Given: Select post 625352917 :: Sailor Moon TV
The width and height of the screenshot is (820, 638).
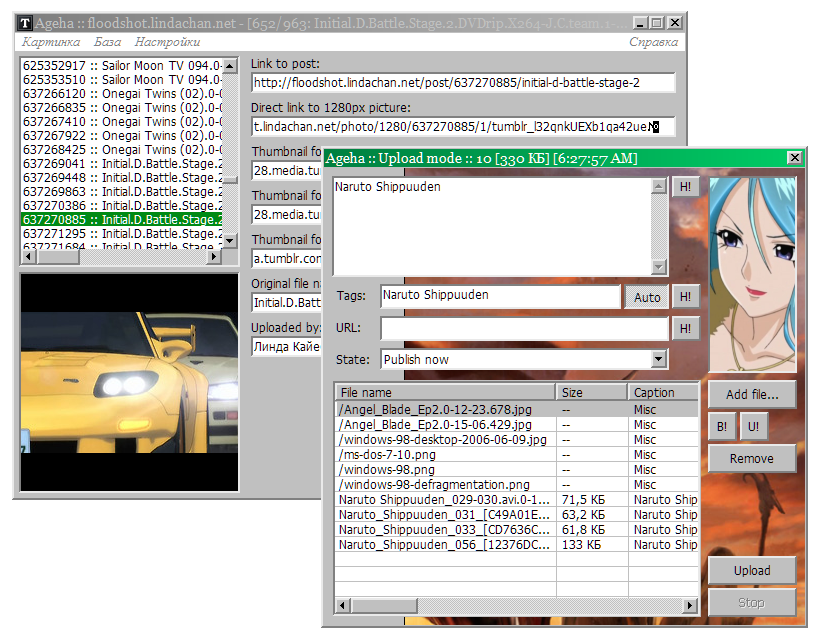Looking at the screenshot, I should pos(122,65).
